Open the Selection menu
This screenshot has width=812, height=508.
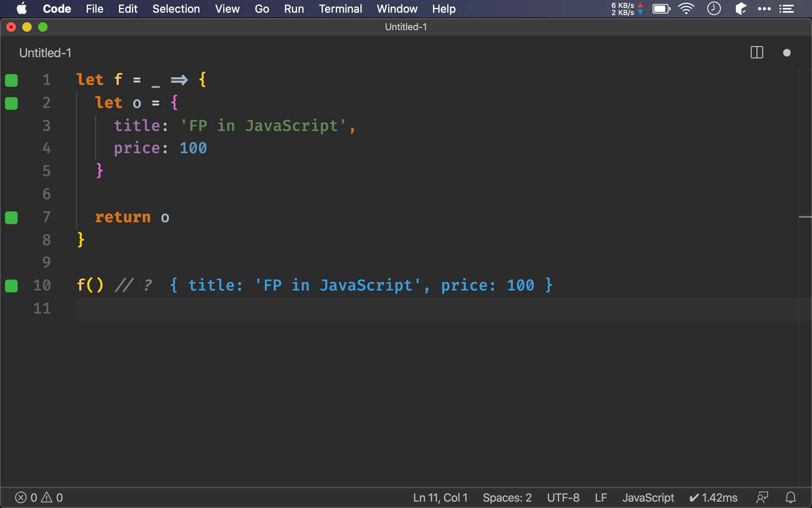click(x=176, y=9)
